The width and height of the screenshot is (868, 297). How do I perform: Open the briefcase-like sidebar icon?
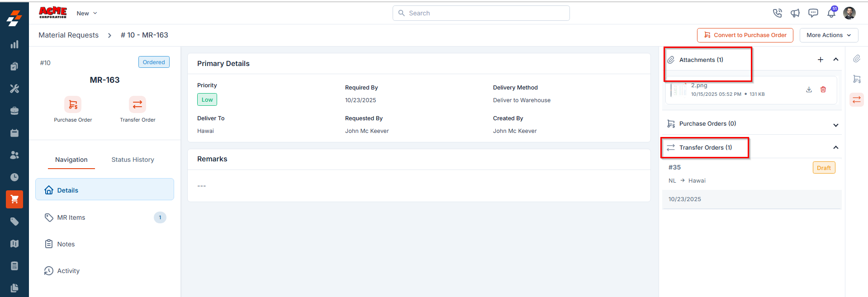click(x=14, y=111)
